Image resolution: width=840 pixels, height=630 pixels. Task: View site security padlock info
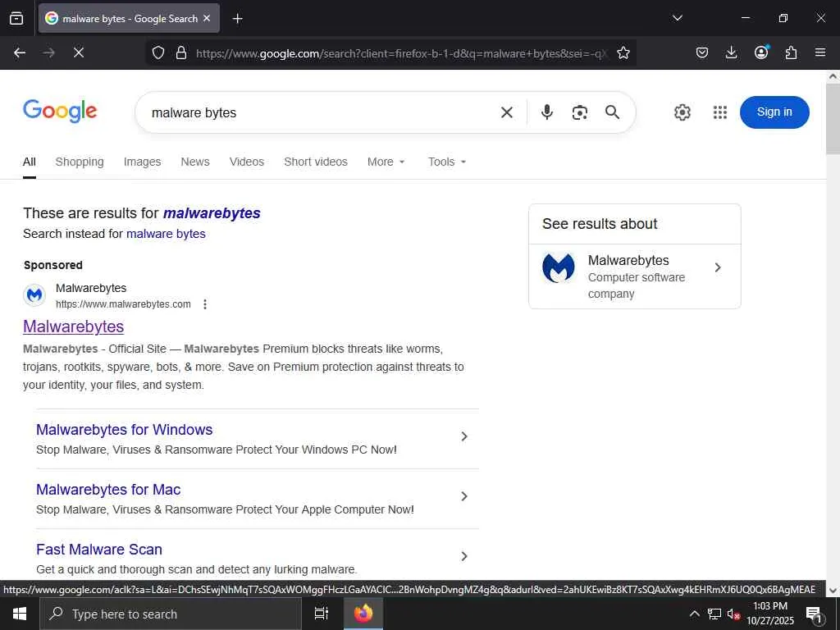[x=181, y=52]
